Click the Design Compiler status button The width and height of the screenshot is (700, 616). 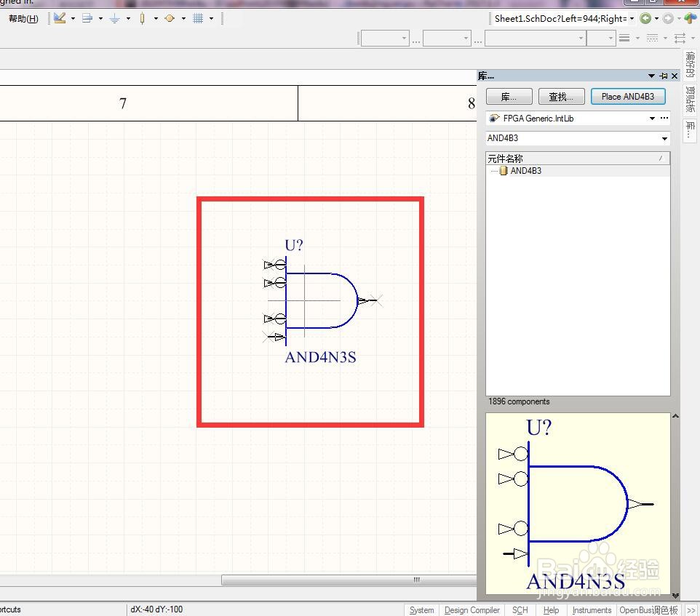click(472, 610)
